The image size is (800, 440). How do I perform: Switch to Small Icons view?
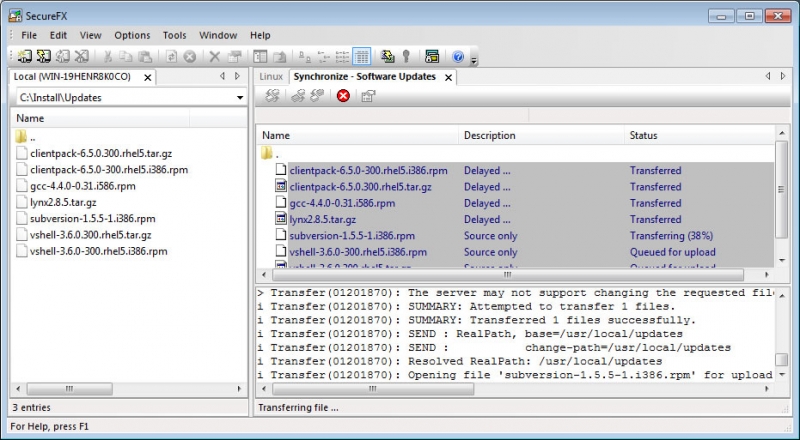[323, 57]
